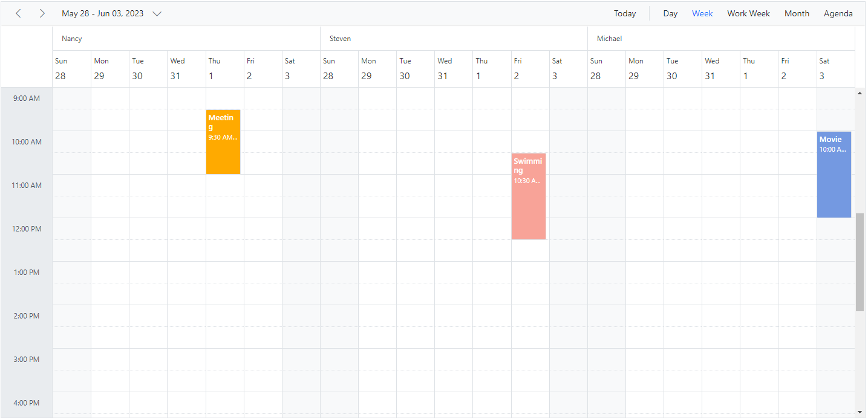
Task: Switch to Agenda view
Action: tap(838, 13)
